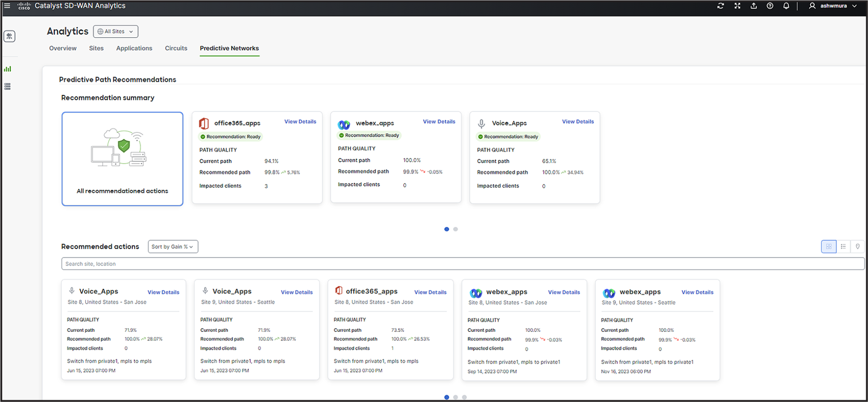View Details for Voice_Apps San Jose action
This screenshot has width=868, height=402.
click(x=163, y=292)
